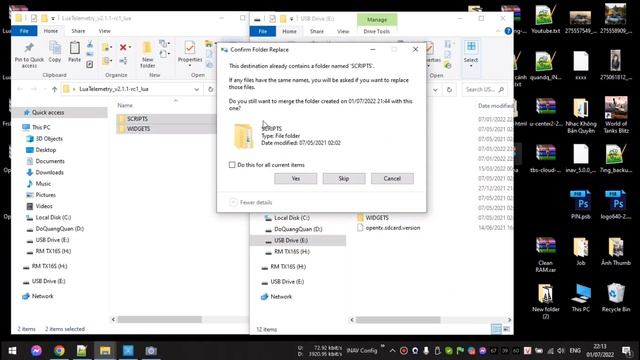
Task: Click the ENG language indicator in tray
Action: [575, 351]
